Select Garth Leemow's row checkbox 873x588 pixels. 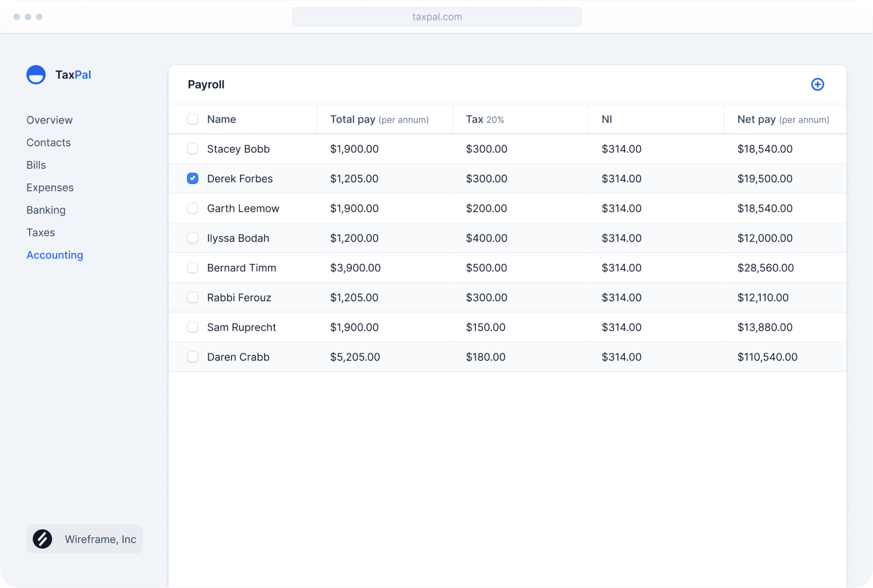(x=193, y=208)
